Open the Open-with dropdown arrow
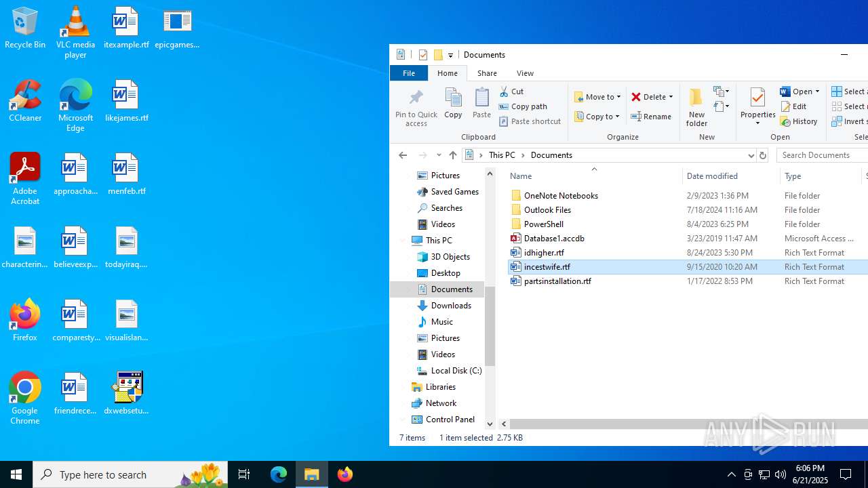Screen dimensions: 868x488 (x=817, y=91)
